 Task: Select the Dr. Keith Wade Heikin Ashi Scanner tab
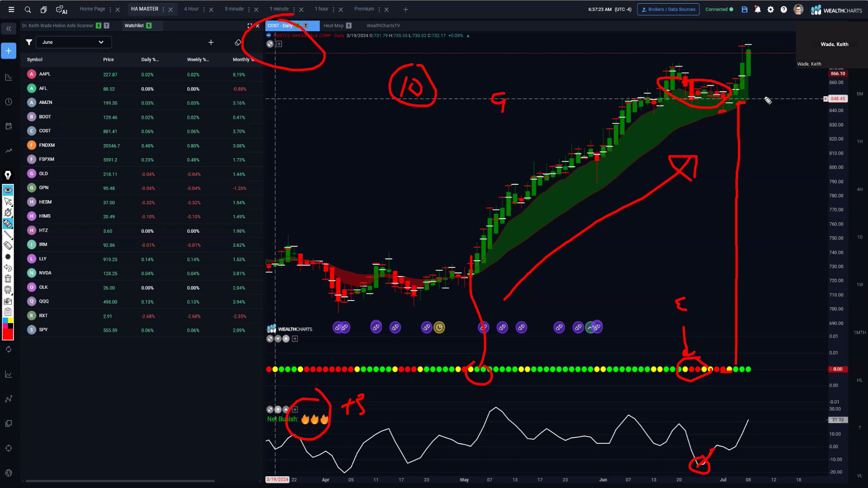click(x=58, y=26)
